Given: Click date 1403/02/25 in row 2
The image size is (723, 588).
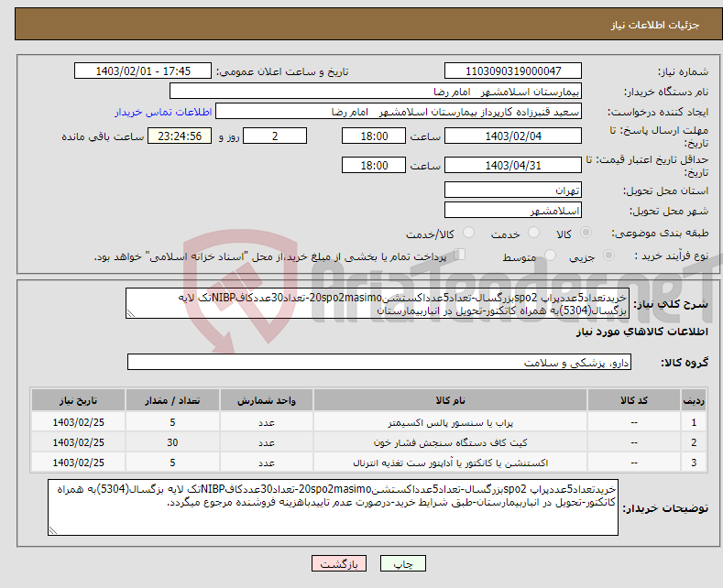Looking at the screenshot, I should pos(79,443).
